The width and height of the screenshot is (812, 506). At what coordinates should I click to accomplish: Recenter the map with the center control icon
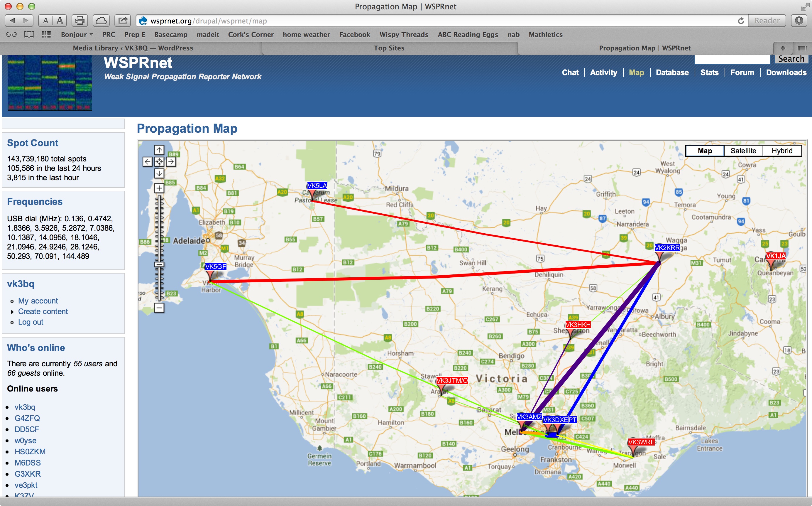(159, 162)
